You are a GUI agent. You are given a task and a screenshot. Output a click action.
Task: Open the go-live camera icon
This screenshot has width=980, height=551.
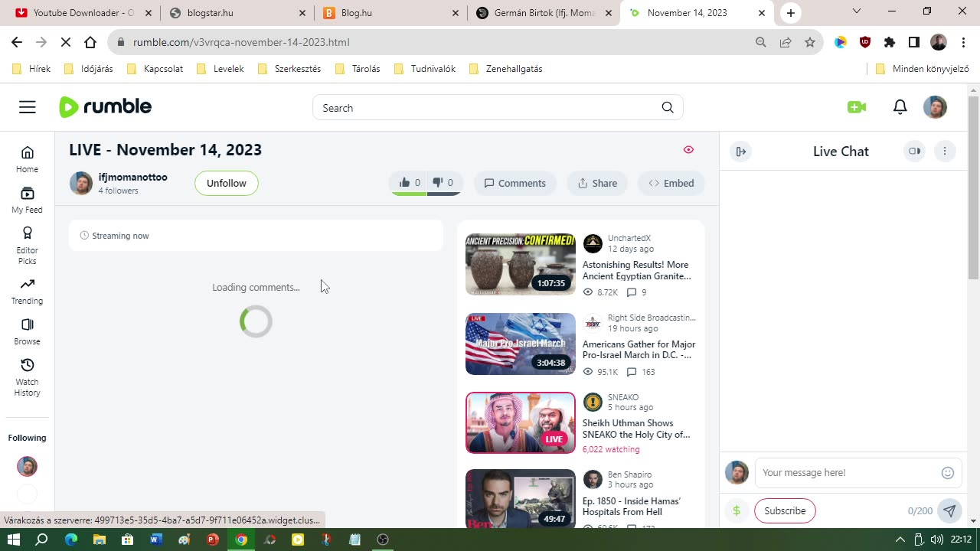pyautogui.click(x=857, y=107)
